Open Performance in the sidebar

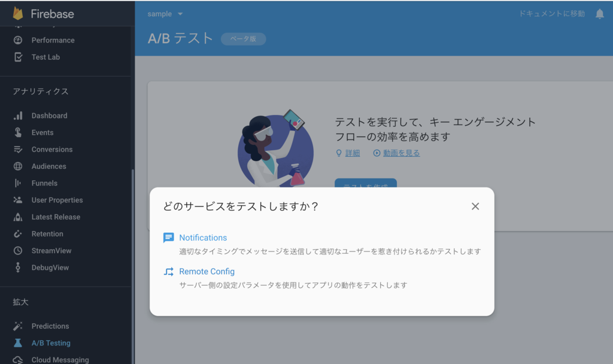click(53, 40)
